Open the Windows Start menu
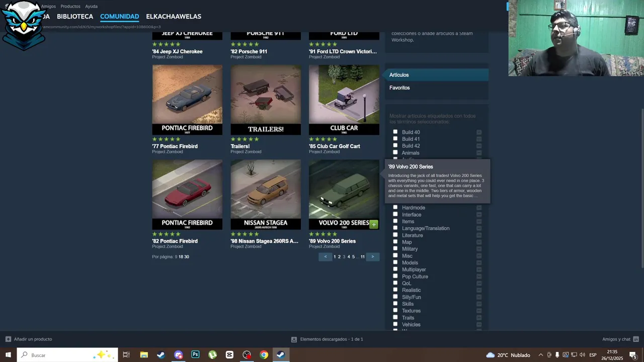 pyautogui.click(x=8, y=355)
